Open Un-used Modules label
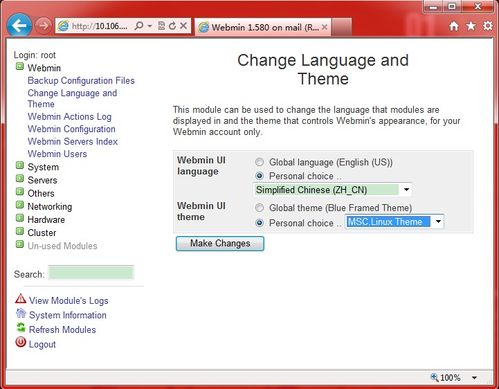This screenshot has height=389, width=499. coord(62,246)
